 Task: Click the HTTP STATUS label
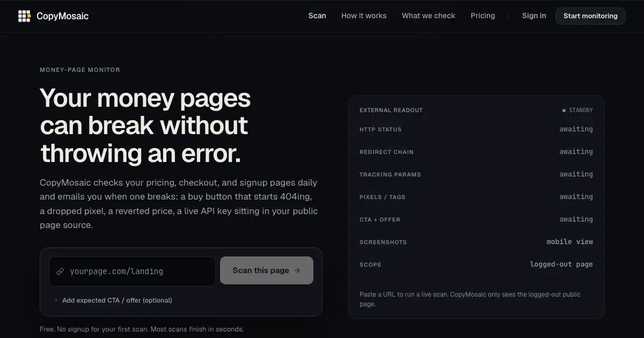[x=380, y=129]
